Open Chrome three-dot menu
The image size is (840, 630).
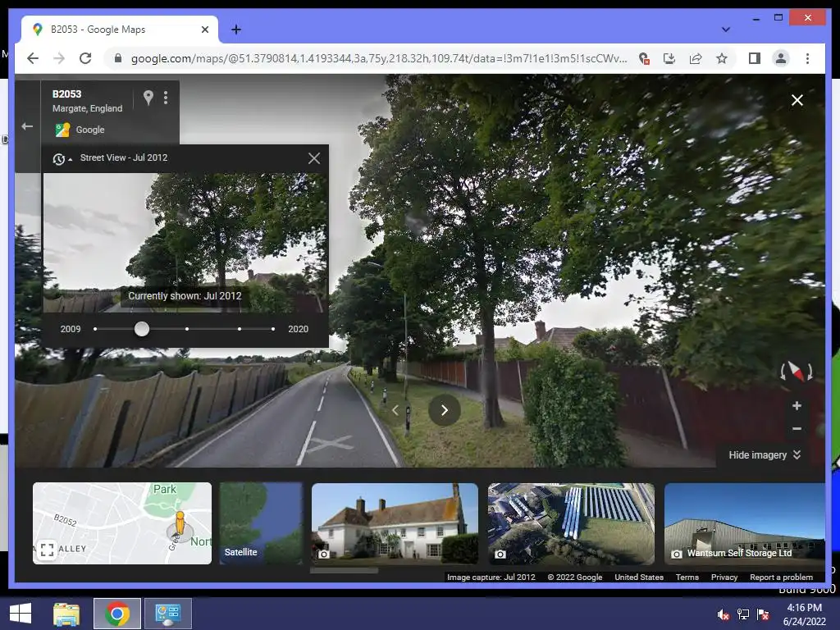coord(807,58)
